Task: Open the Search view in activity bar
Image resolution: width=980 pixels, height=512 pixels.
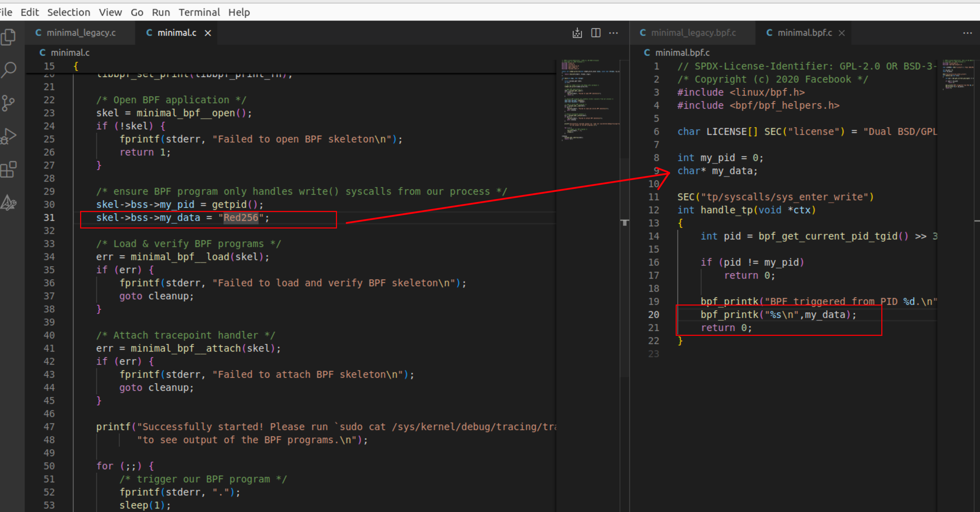Action: pyautogui.click(x=8, y=70)
